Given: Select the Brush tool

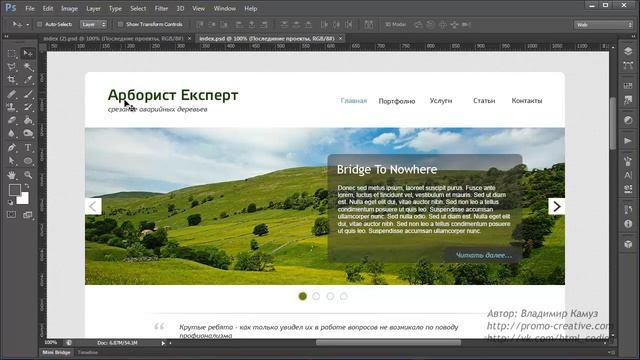Looking at the screenshot, I should click(x=28, y=94).
